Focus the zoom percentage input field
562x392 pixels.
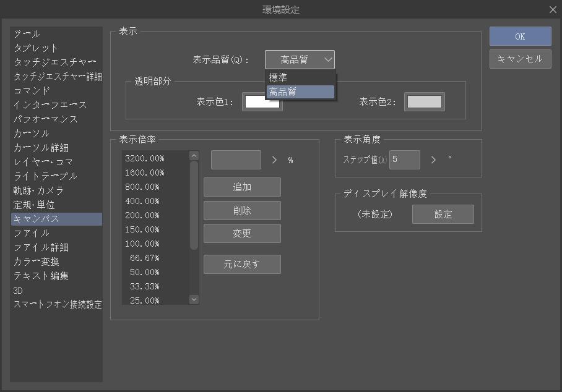(236, 160)
